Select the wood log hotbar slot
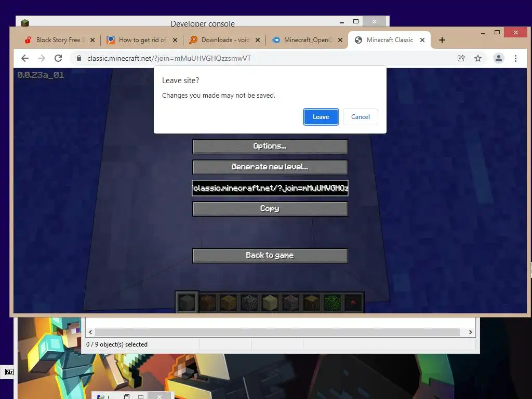 pos(312,302)
